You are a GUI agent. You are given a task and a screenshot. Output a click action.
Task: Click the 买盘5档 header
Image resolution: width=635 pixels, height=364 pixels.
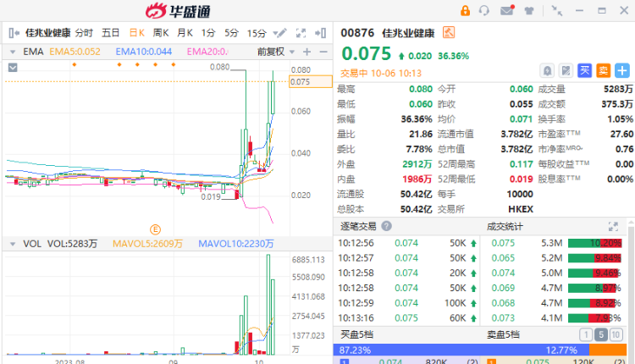[356, 334]
